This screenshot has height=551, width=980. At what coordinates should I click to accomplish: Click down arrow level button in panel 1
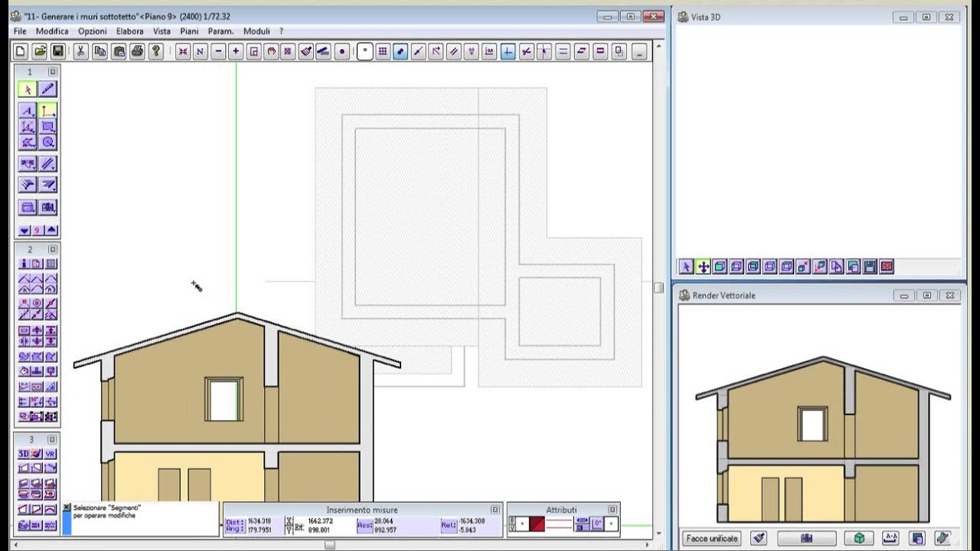[24, 230]
